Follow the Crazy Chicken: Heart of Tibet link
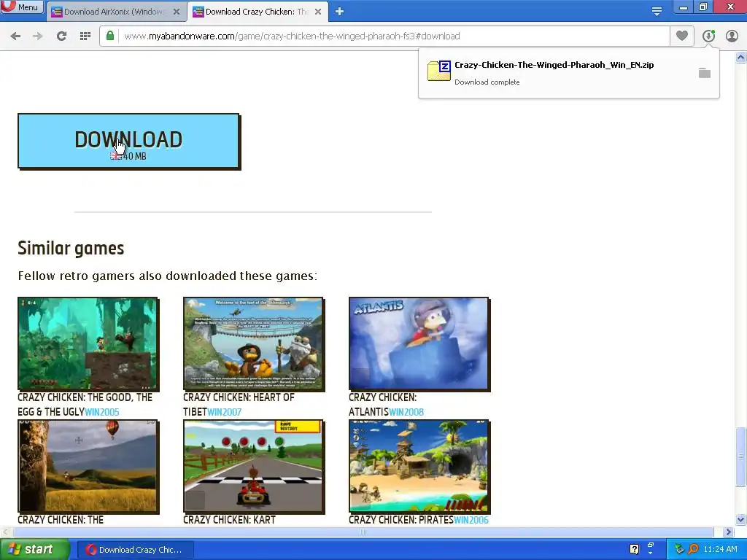This screenshot has width=747, height=560. tap(239, 404)
